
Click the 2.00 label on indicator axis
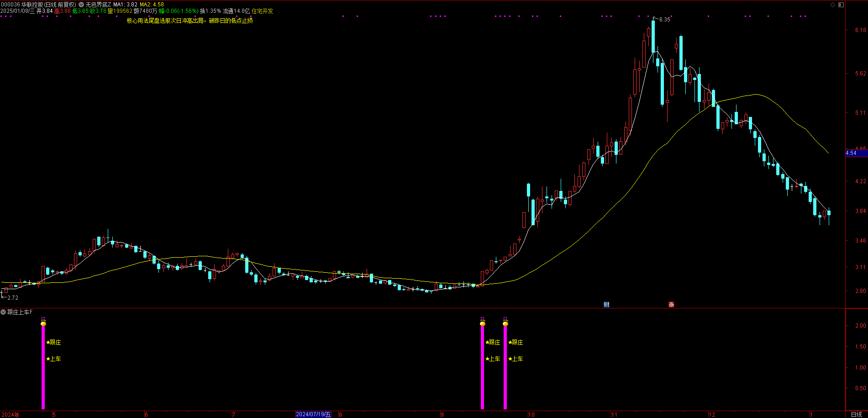coord(860,326)
